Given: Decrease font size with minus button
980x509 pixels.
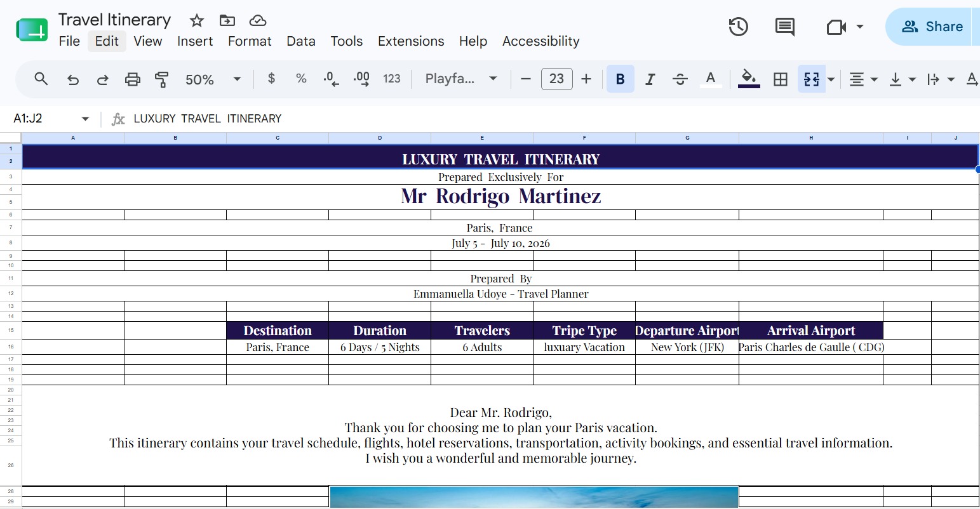Looking at the screenshot, I should point(525,79).
